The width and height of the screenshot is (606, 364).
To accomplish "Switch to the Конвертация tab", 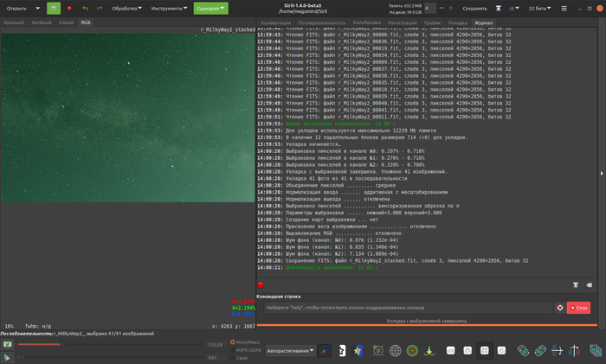I will [x=275, y=22].
